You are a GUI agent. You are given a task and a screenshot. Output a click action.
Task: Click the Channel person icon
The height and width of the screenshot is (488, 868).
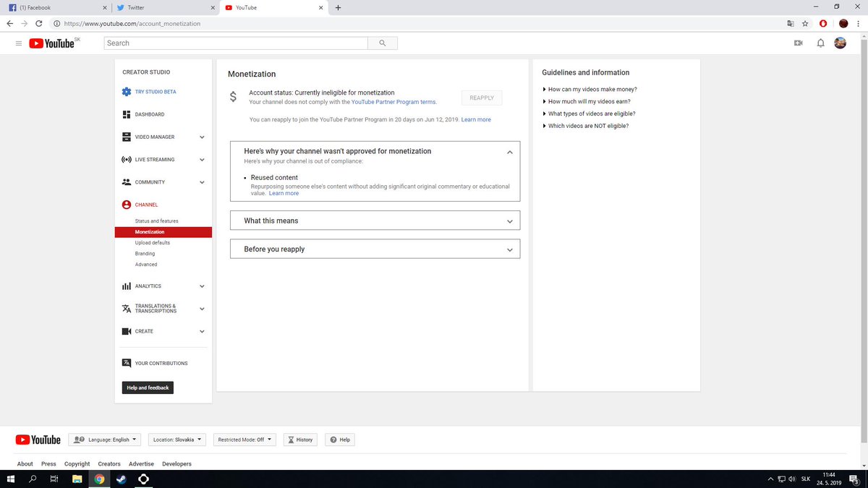(127, 205)
